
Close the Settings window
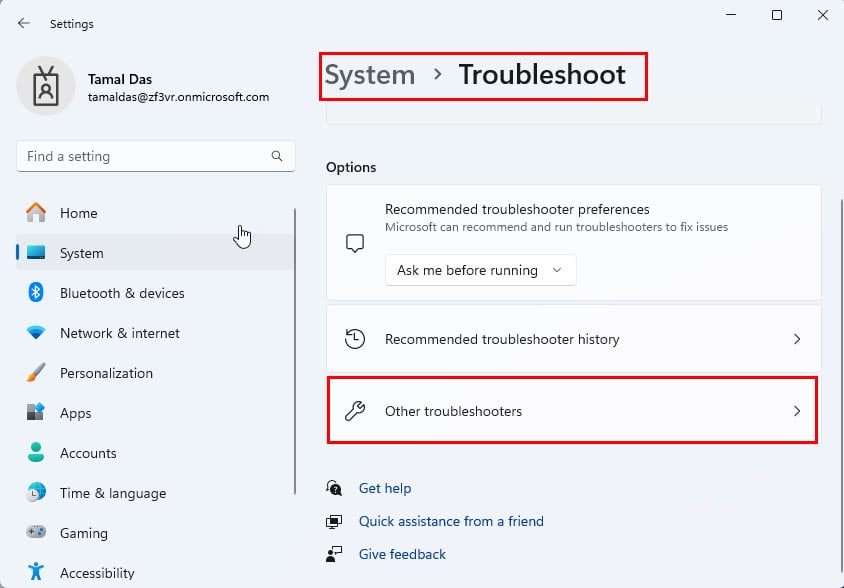pos(822,15)
